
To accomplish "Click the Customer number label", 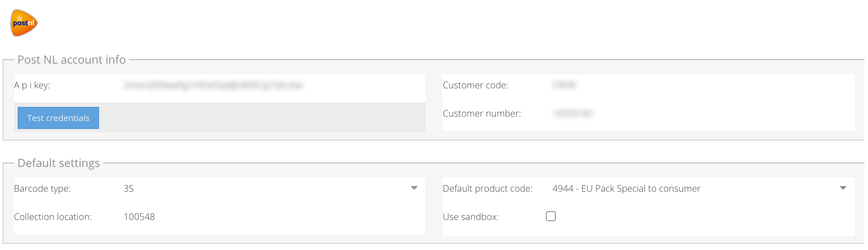I will point(482,114).
